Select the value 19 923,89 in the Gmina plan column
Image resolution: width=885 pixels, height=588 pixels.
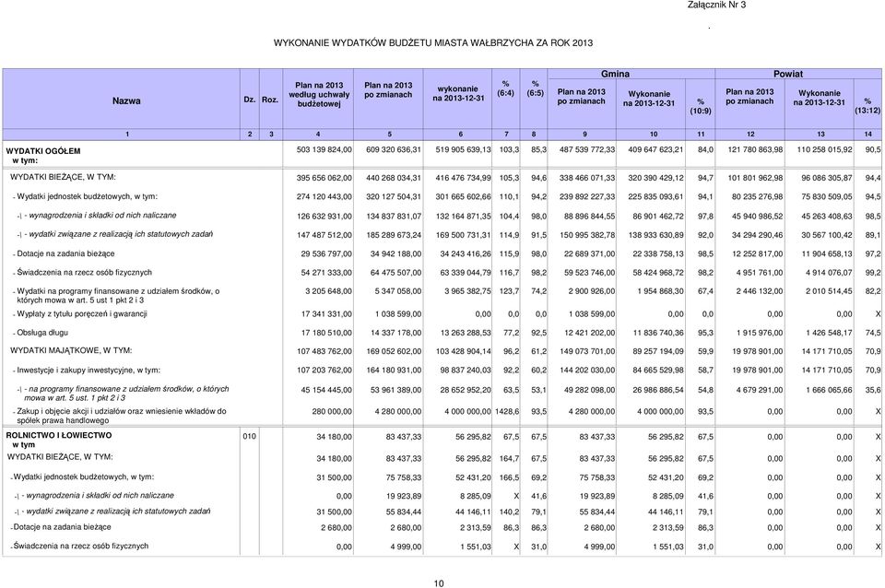tap(597, 497)
